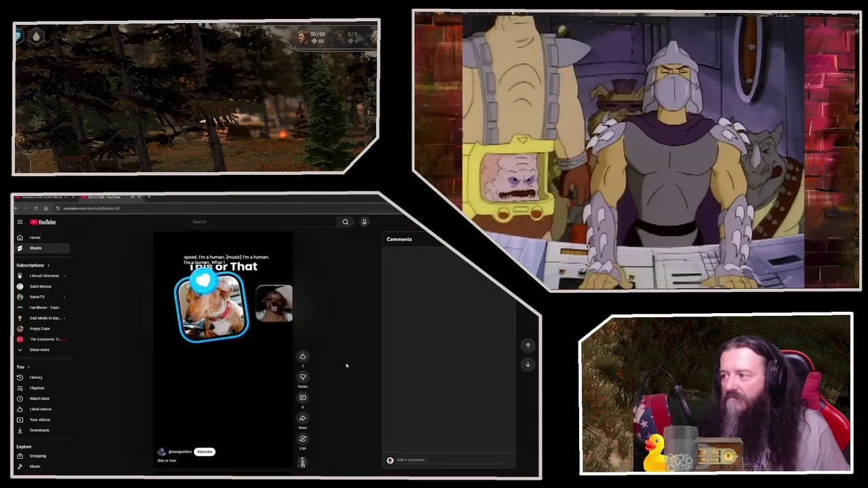Image resolution: width=868 pixels, height=488 pixels.
Task: Close the first browser tab
Action: click(x=74, y=197)
